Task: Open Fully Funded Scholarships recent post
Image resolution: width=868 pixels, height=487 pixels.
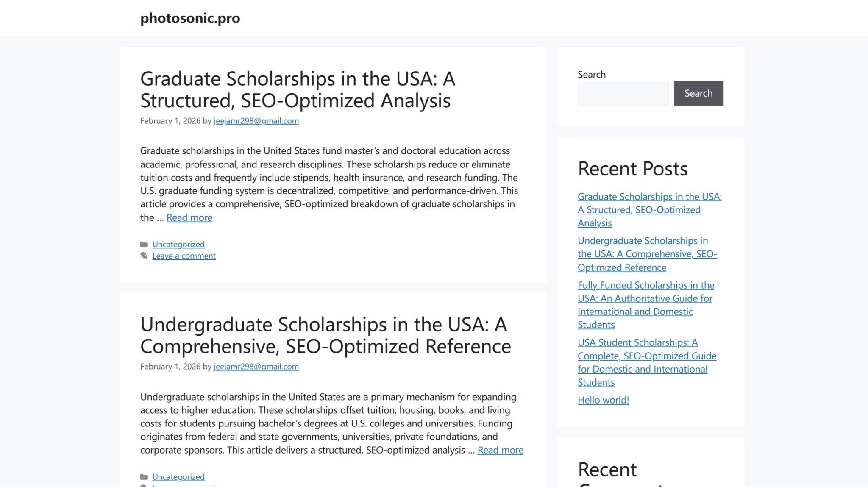Action: [645, 305]
